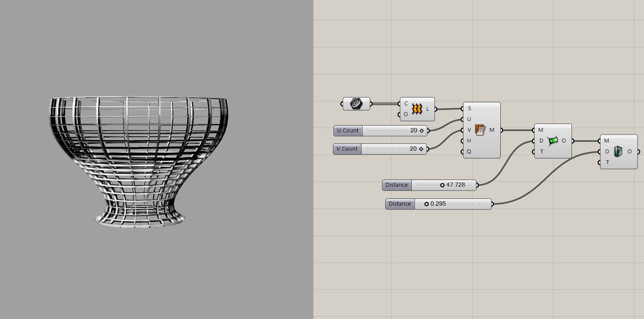
Task: Select the teal mesh thicken component icon
Action: pyautogui.click(x=618, y=151)
